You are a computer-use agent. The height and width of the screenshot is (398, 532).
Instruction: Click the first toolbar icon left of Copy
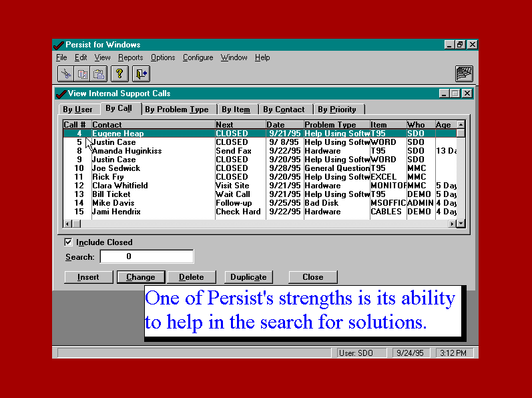(x=65, y=73)
